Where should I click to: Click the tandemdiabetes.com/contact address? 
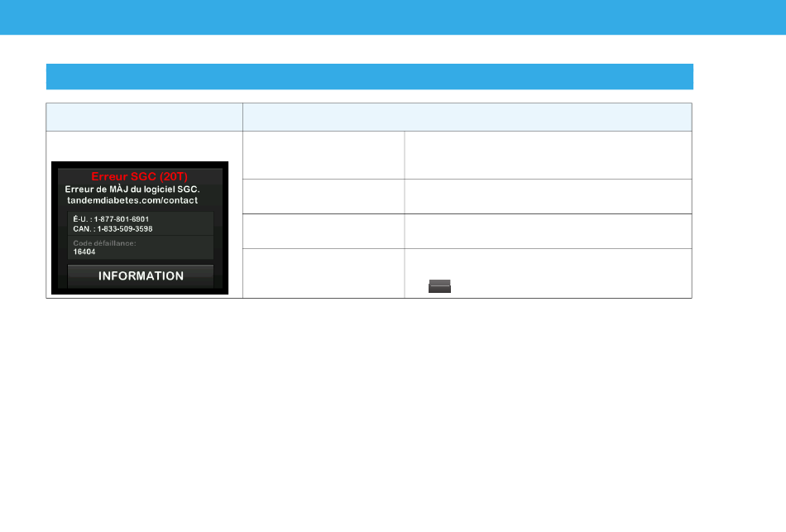pos(132,200)
